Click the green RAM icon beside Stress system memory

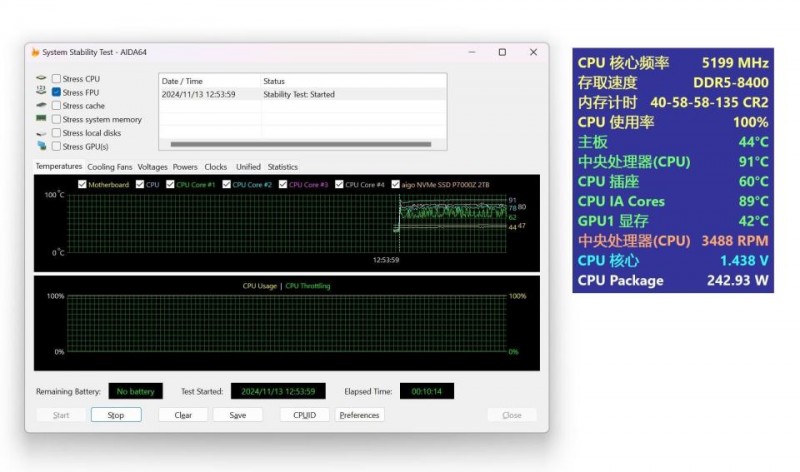pyautogui.click(x=41, y=119)
